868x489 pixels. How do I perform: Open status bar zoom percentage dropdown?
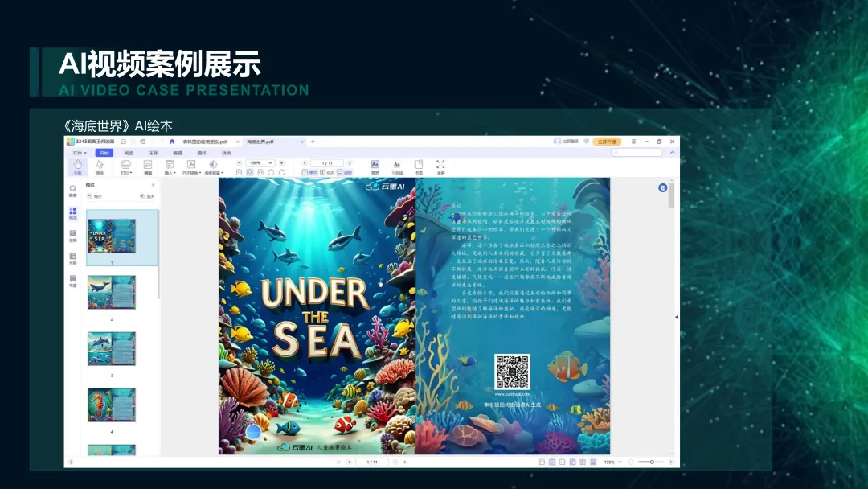[x=612, y=462]
